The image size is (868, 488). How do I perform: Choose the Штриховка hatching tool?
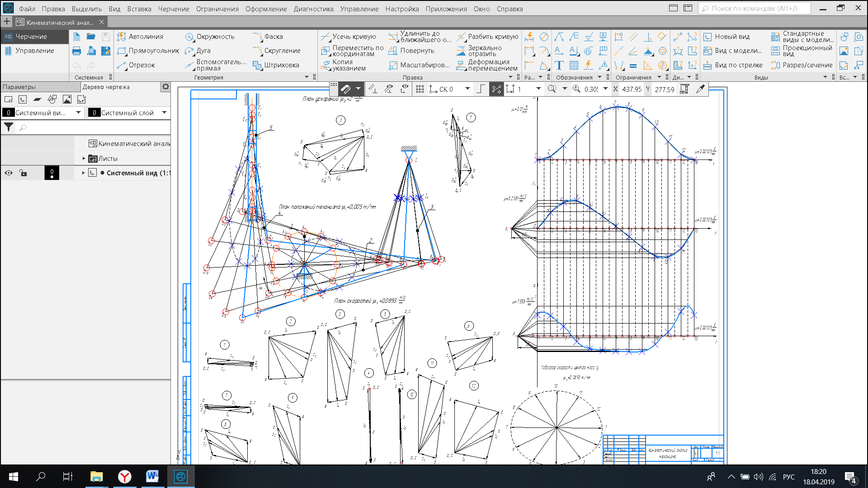pos(276,65)
